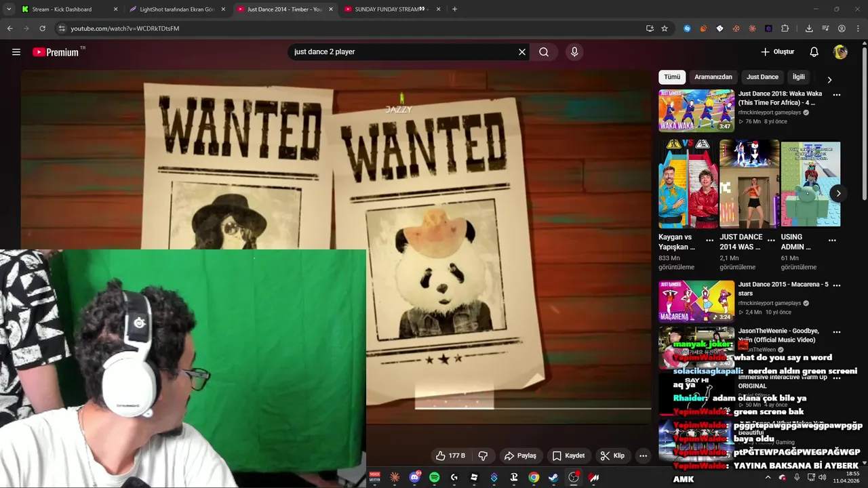Image resolution: width=868 pixels, height=488 pixels.
Task: Show more filter chips with arrow
Action: coord(829,79)
